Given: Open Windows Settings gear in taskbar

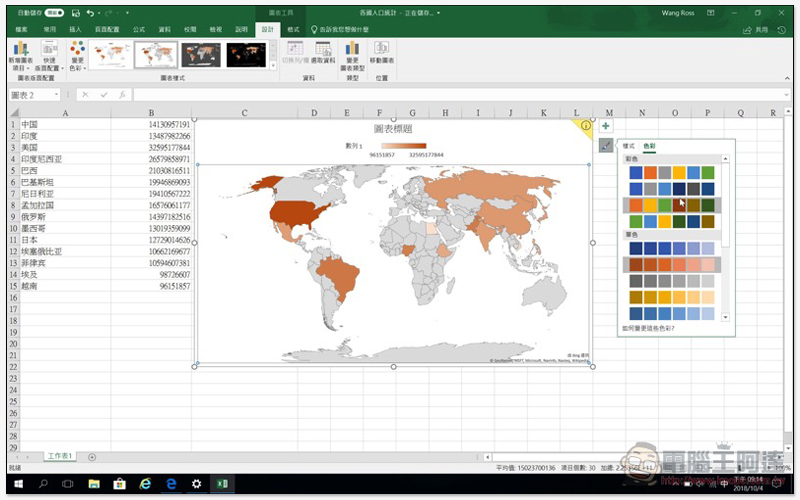Looking at the screenshot, I should [x=196, y=484].
